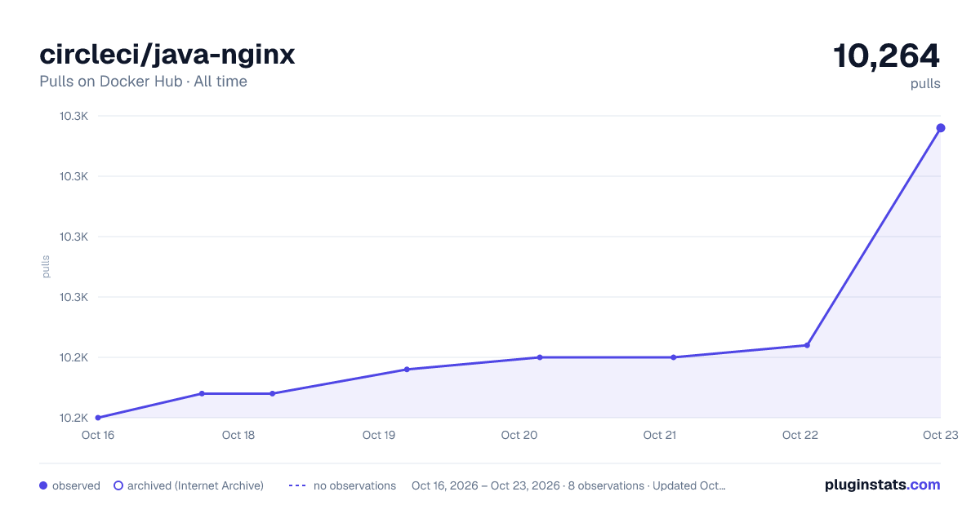The image size is (980, 514).
Task: Click the Oct 19 axis label
Action: [x=379, y=435]
